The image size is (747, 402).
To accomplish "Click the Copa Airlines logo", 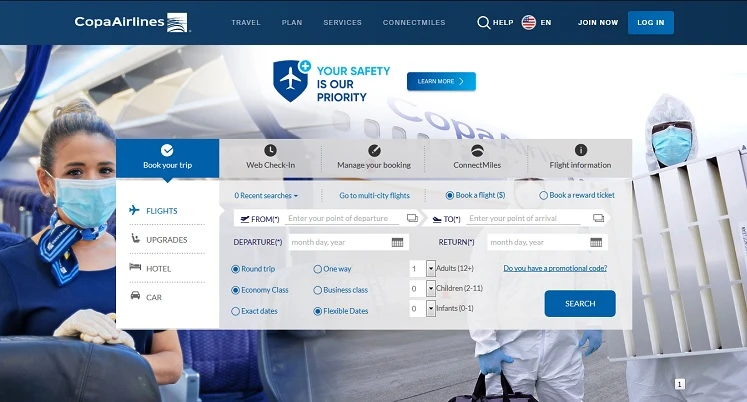I will point(132,22).
